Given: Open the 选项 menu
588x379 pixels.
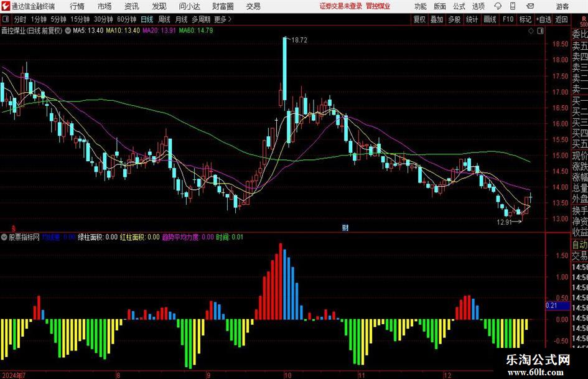Looking at the screenshot, I should 478,6.
